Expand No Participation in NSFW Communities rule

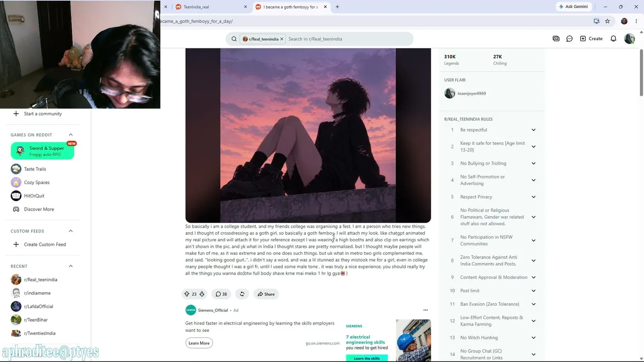[x=533, y=240]
